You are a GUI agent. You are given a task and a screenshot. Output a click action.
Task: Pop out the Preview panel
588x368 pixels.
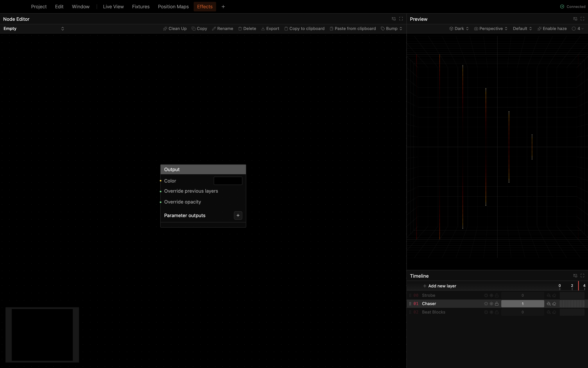click(575, 19)
